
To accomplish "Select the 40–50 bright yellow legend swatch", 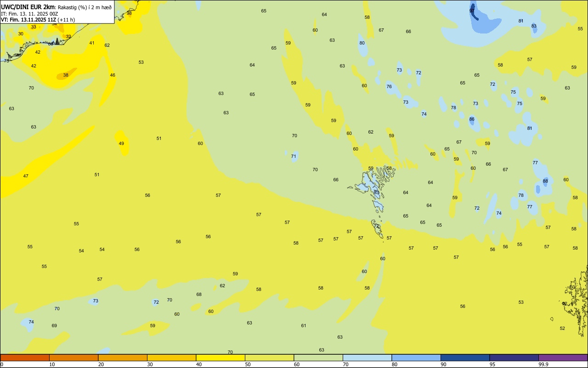I will coord(220,357).
